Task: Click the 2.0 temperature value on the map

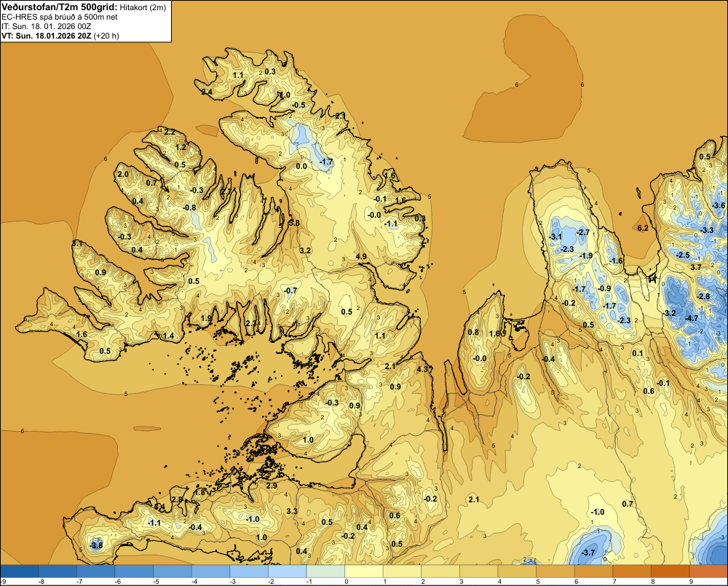Action: click(123, 174)
